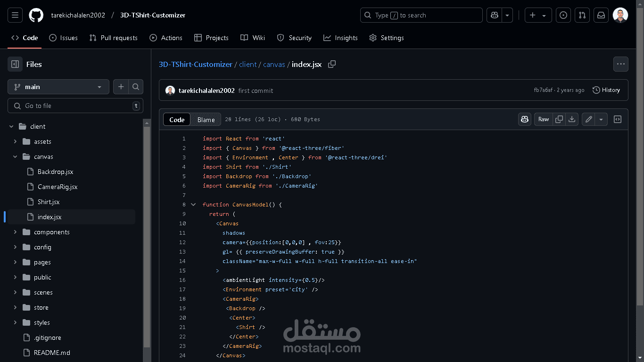Edit this file with the pencil icon
This screenshot has width=644, height=362.
point(588,119)
